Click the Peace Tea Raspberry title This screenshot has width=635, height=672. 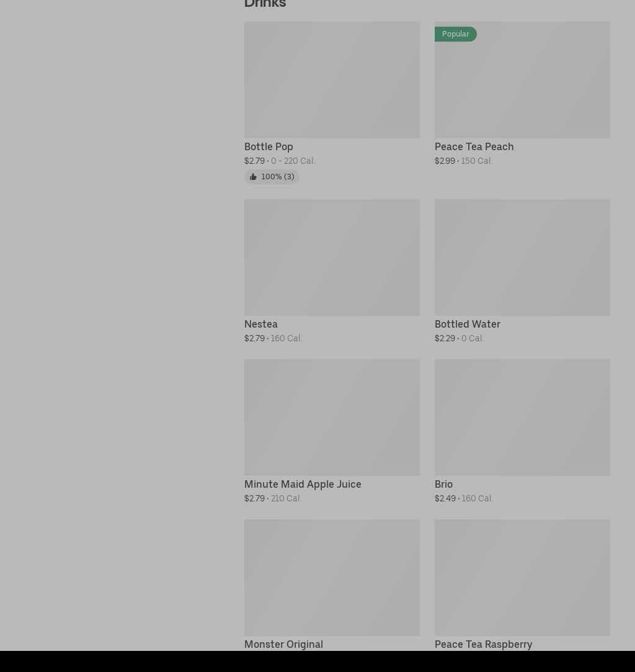483,644
